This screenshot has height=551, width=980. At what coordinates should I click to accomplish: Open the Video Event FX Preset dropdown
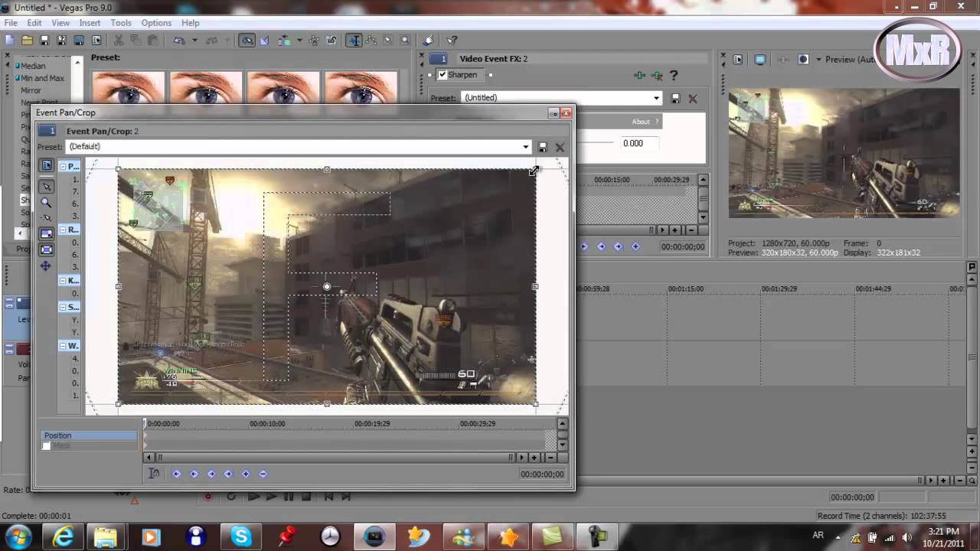pyautogui.click(x=656, y=98)
